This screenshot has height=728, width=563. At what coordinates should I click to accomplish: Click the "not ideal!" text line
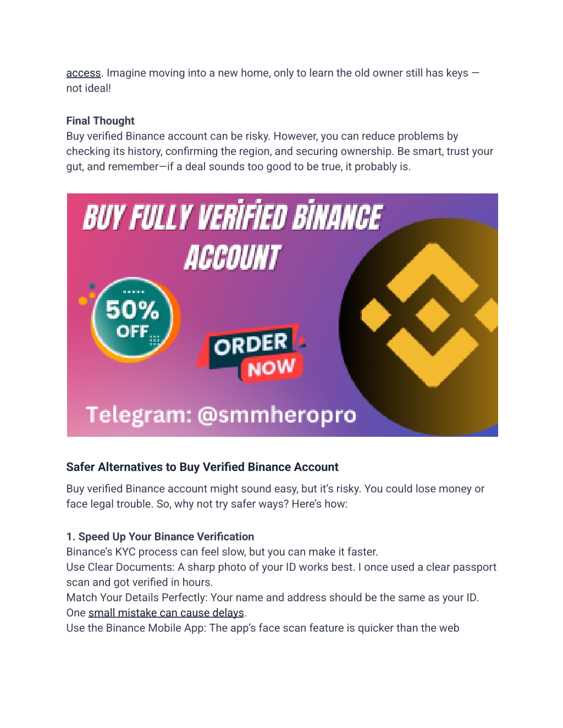click(x=89, y=88)
